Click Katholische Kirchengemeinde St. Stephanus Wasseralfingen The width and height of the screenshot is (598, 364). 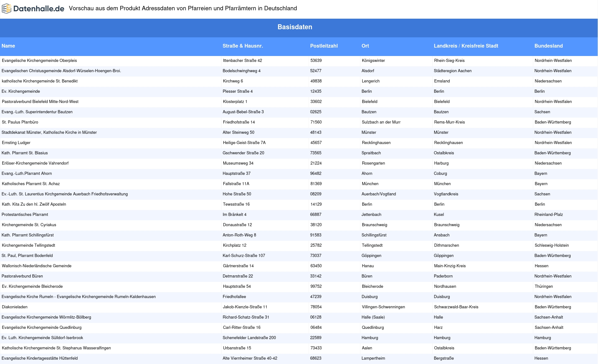[56, 348]
